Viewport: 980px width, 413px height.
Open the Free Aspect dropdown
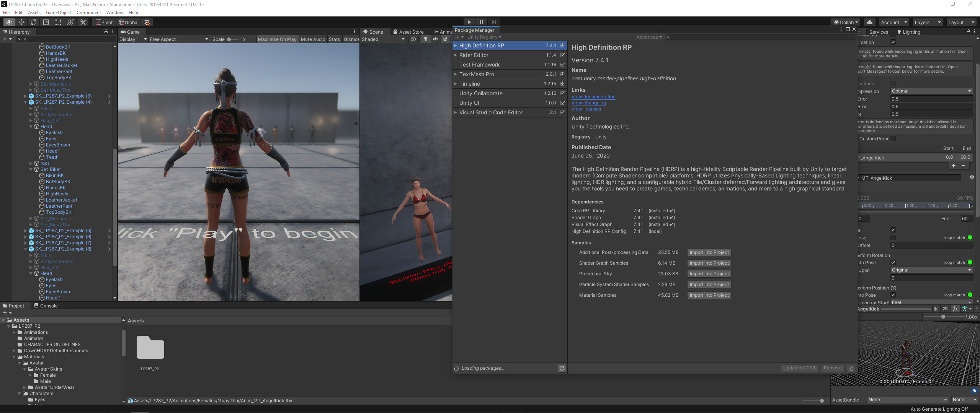click(x=179, y=39)
